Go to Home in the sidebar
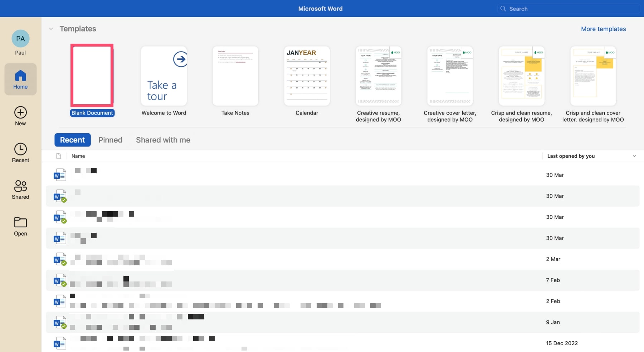The width and height of the screenshot is (644, 352). pyautogui.click(x=20, y=79)
